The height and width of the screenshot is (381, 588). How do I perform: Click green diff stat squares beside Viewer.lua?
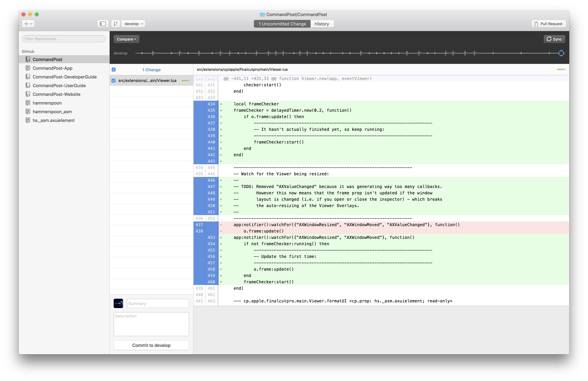coord(186,80)
